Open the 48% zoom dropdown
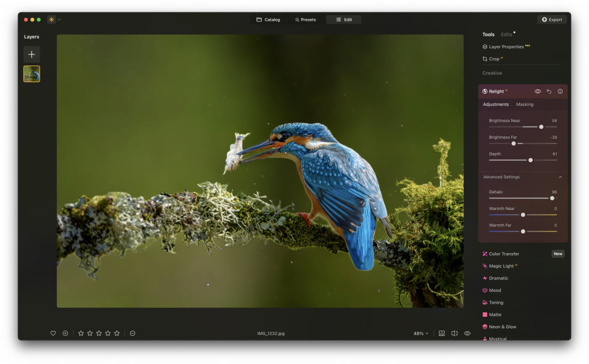Screen dimensions: 589x364 point(420,334)
